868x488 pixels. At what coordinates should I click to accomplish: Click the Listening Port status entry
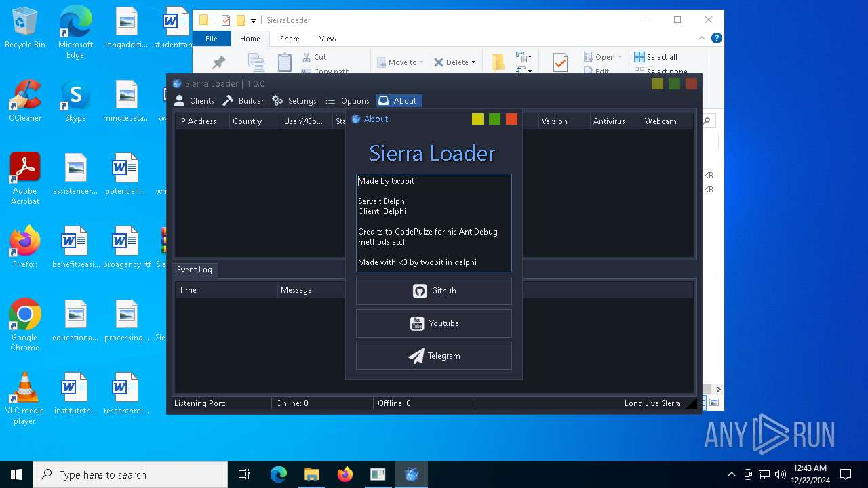220,403
